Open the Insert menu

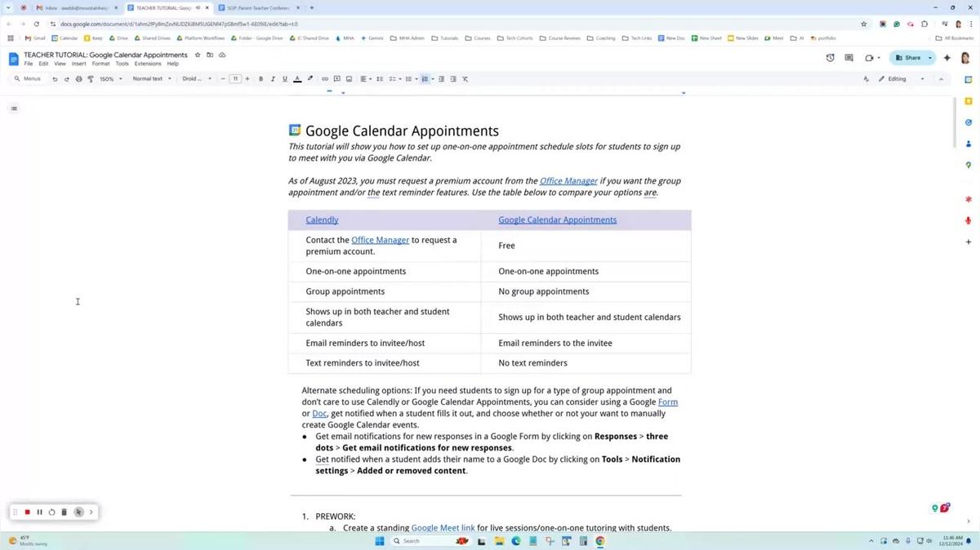tap(78, 64)
